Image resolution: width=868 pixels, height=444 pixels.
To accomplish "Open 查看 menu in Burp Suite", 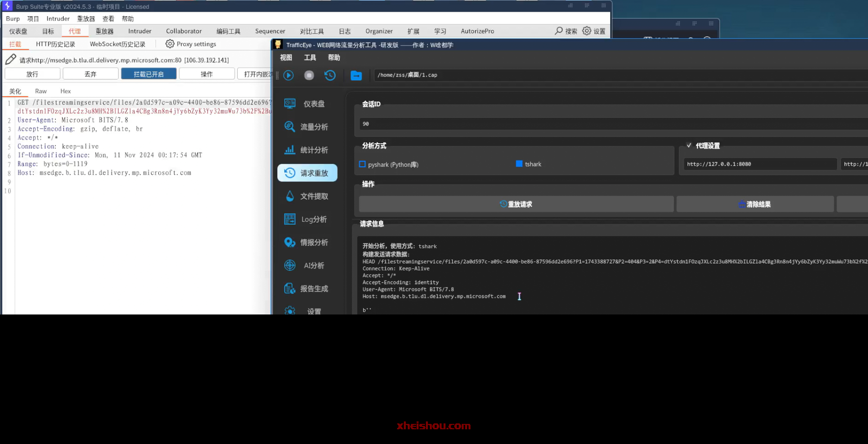I will (x=108, y=19).
